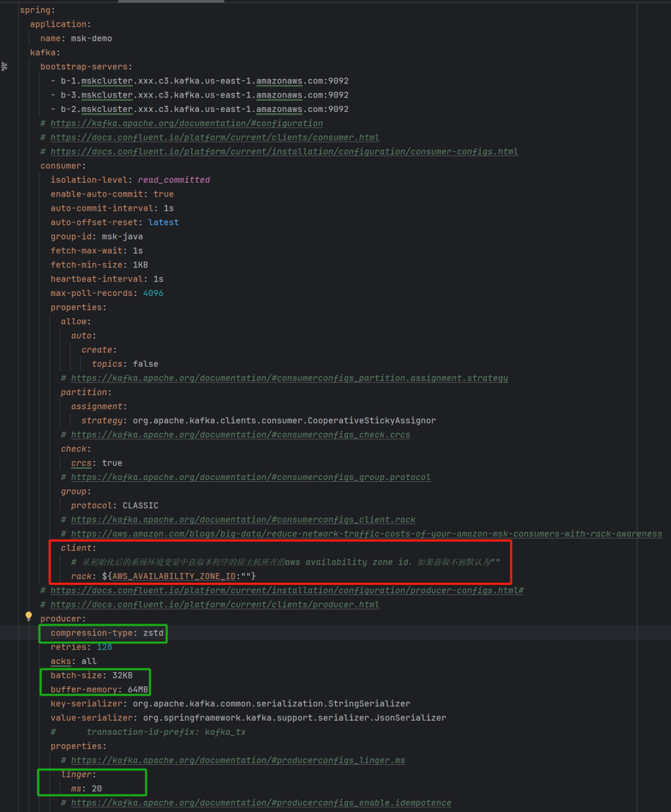
Task: Click the 'bootstrap-servers:' key
Action: (86, 67)
